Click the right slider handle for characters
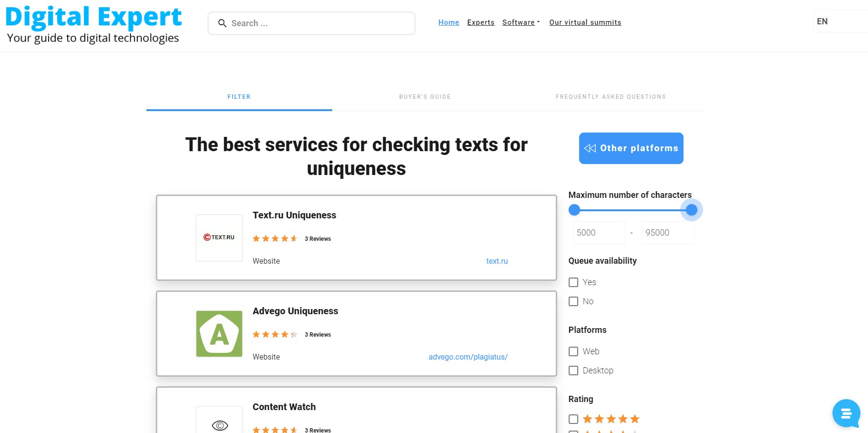The width and height of the screenshot is (868, 433). [692, 210]
